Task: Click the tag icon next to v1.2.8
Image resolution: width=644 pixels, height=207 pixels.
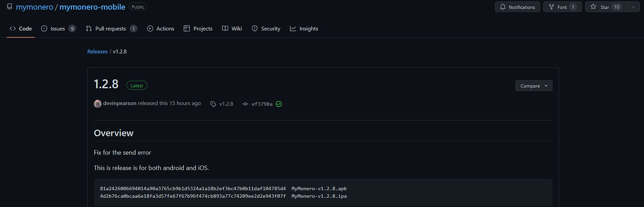Action: (214, 104)
